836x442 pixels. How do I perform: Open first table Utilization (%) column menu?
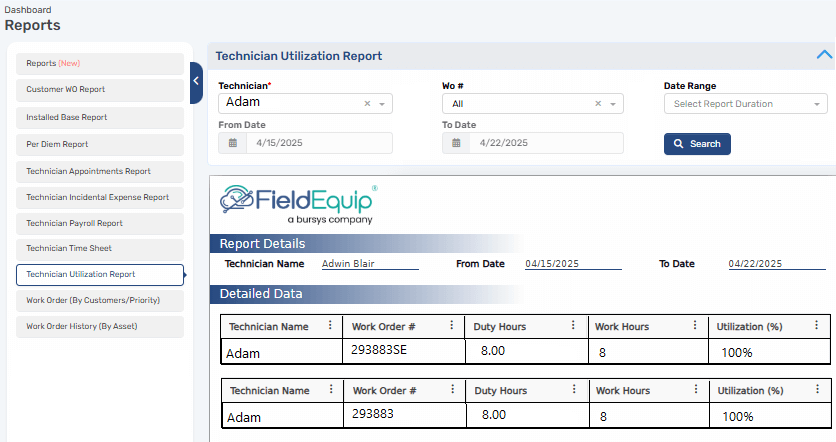tap(816, 325)
